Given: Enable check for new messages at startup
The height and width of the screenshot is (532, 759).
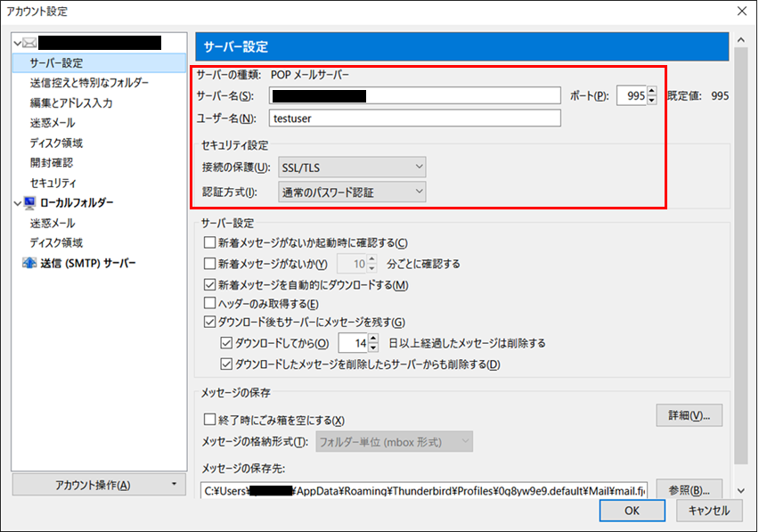Looking at the screenshot, I should point(210,242).
